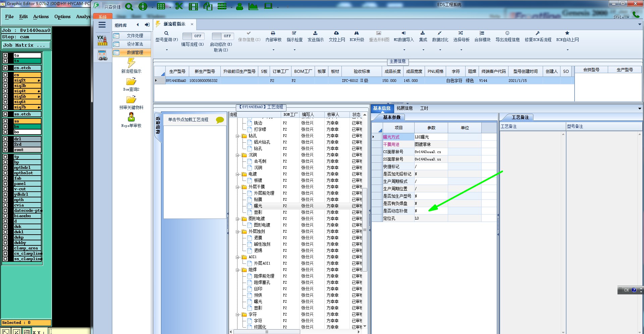Click the green magnifier search icon

(129, 6)
